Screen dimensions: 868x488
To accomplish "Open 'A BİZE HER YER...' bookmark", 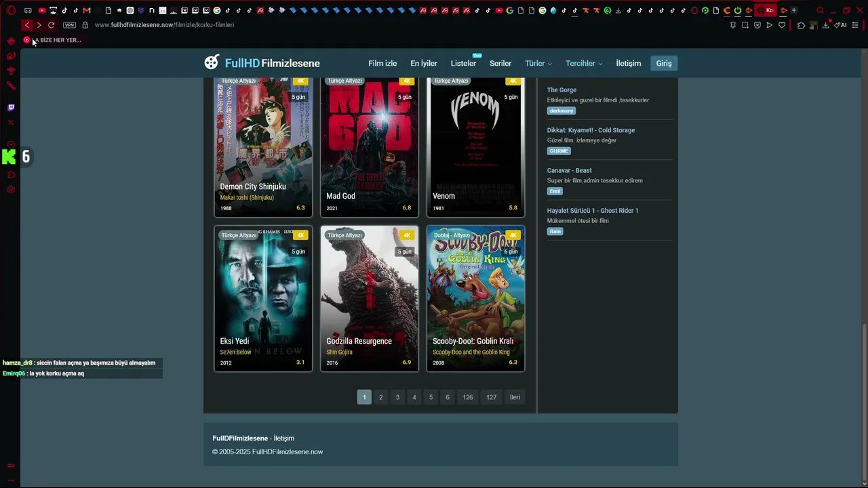I will click(x=52, y=40).
